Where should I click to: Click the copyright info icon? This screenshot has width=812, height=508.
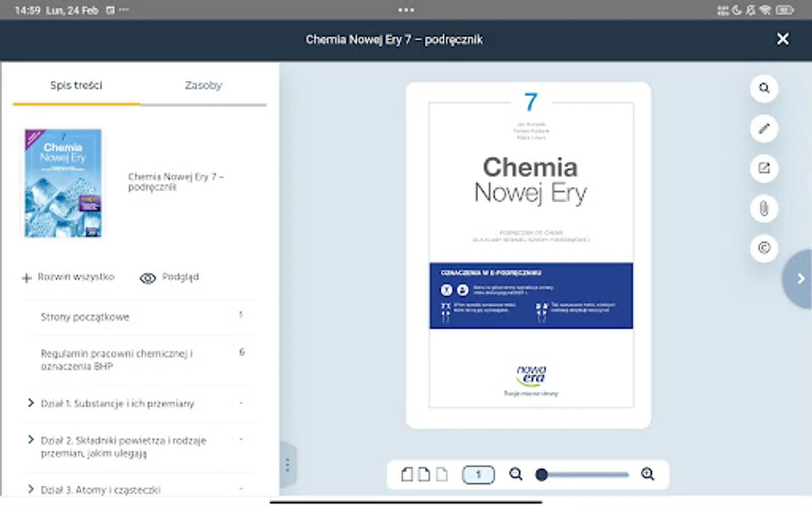coord(764,248)
